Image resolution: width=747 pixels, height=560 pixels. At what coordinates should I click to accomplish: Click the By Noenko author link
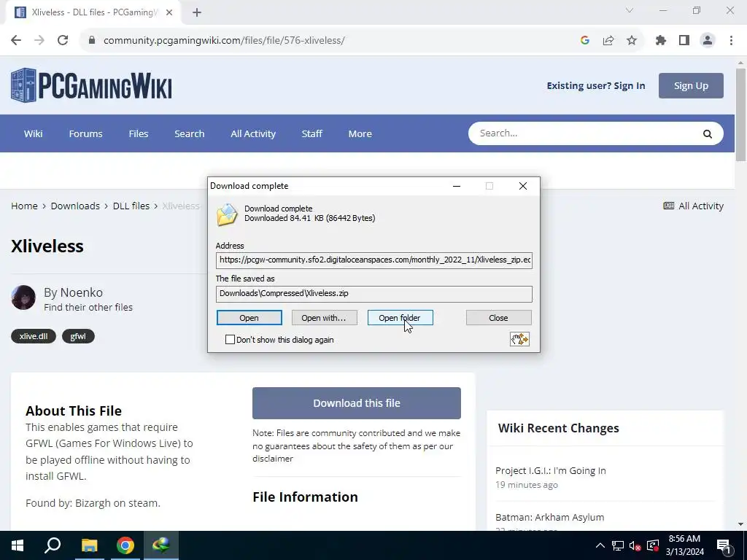(x=74, y=292)
